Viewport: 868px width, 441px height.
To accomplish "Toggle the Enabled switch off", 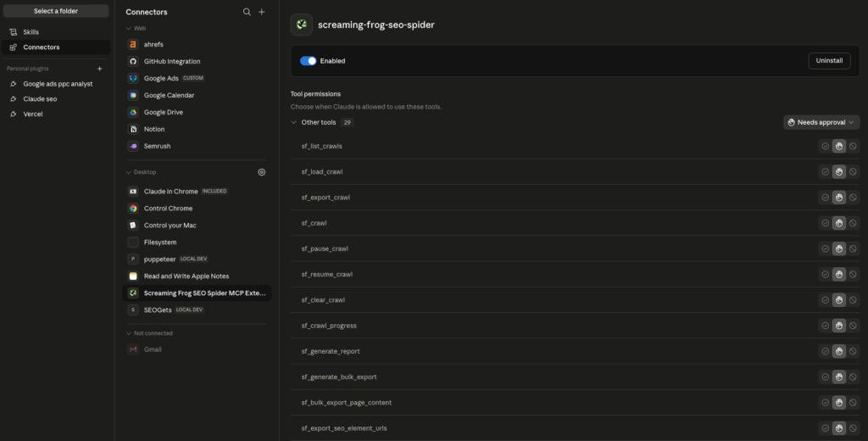I will (309, 61).
